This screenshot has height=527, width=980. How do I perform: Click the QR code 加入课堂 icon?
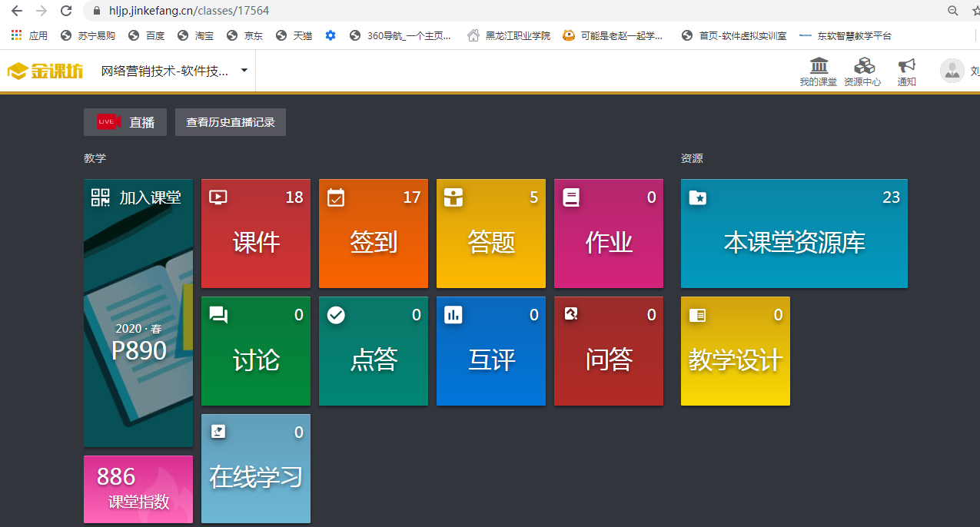pos(101,197)
